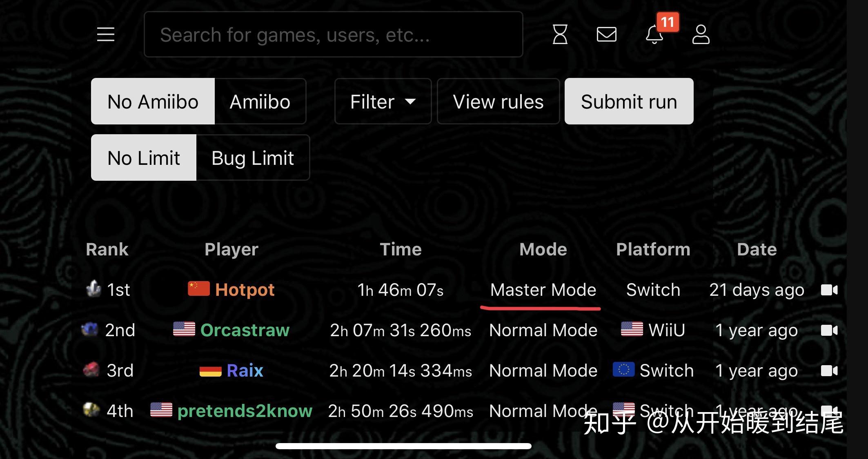Open View rules page

click(498, 102)
